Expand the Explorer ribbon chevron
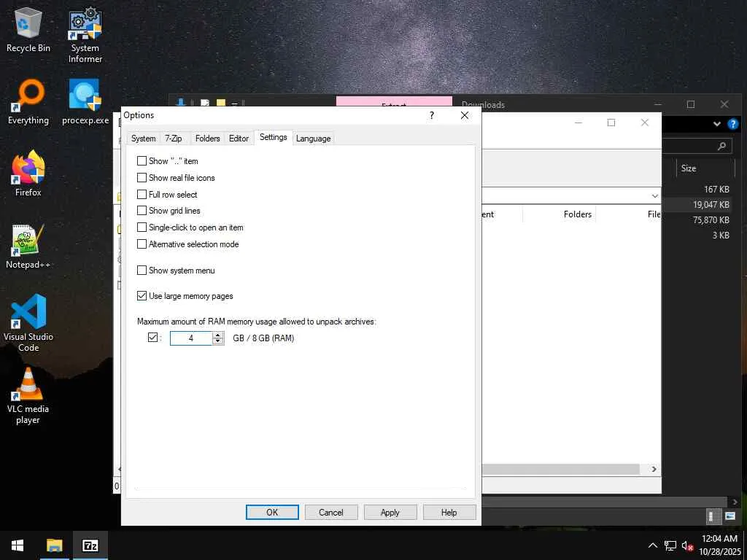 (716, 124)
